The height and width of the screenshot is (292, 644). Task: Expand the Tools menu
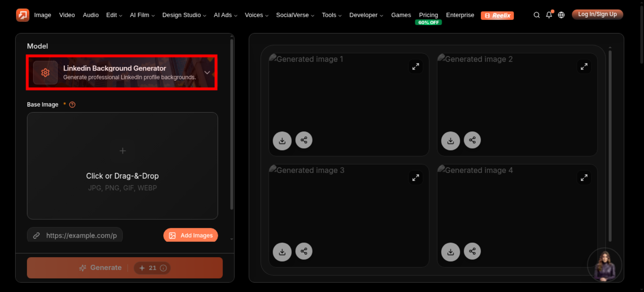(x=332, y=15)
